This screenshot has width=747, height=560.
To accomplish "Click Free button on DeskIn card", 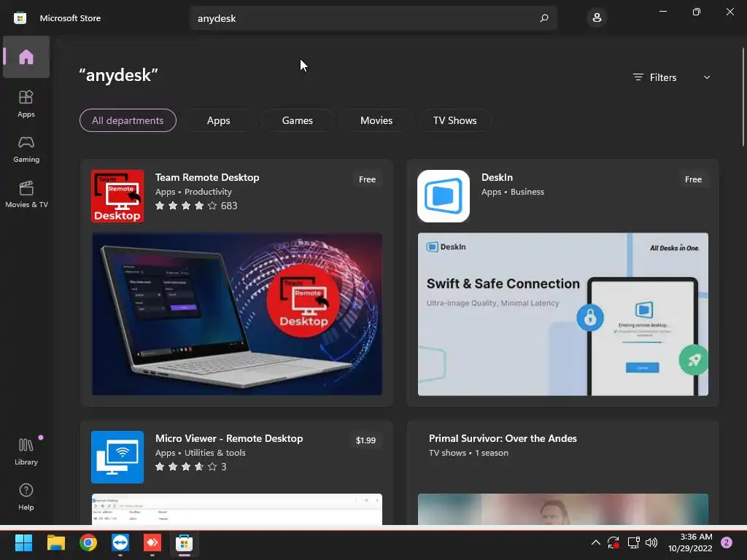I will pos(693,179).
